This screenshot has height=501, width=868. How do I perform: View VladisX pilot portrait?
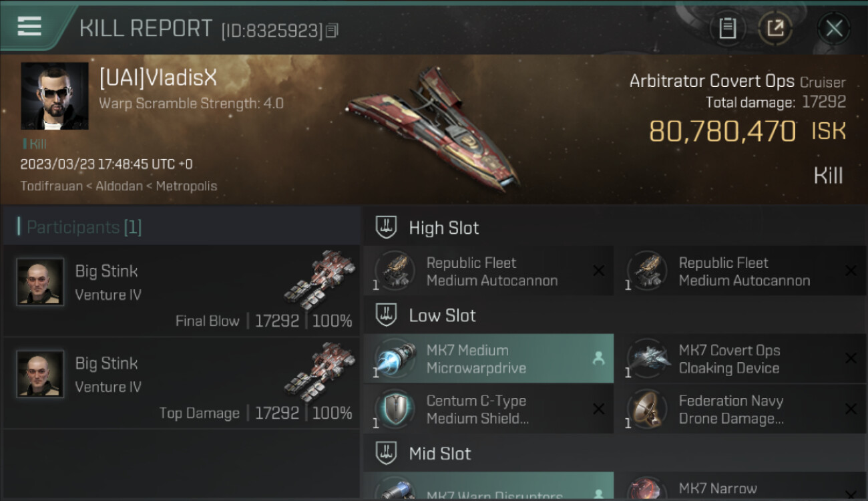(55, 96)
